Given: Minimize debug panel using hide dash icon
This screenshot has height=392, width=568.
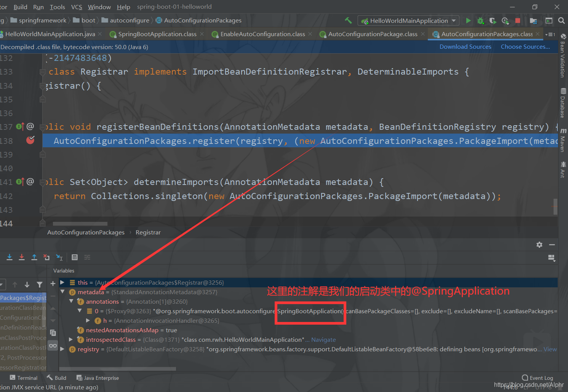Looking at the screenshot, I should (x=552, y=245).
